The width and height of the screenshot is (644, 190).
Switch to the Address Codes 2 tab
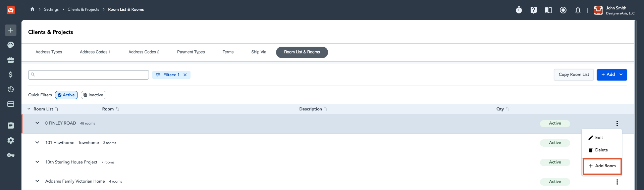[x=144, y=52]
